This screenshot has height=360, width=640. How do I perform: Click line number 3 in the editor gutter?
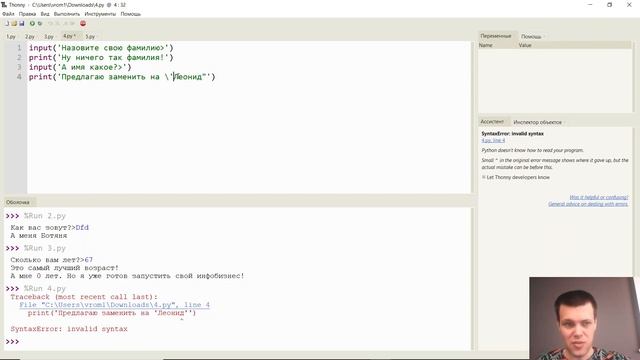(19, 67)
